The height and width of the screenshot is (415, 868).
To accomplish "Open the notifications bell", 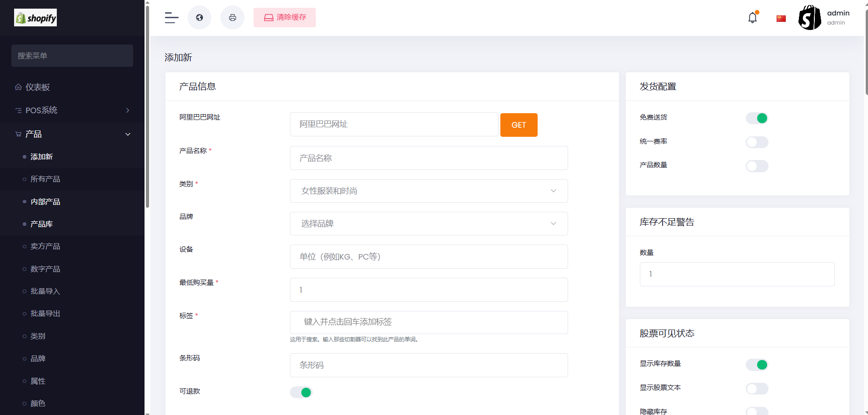I will click(x=753, y=18).
